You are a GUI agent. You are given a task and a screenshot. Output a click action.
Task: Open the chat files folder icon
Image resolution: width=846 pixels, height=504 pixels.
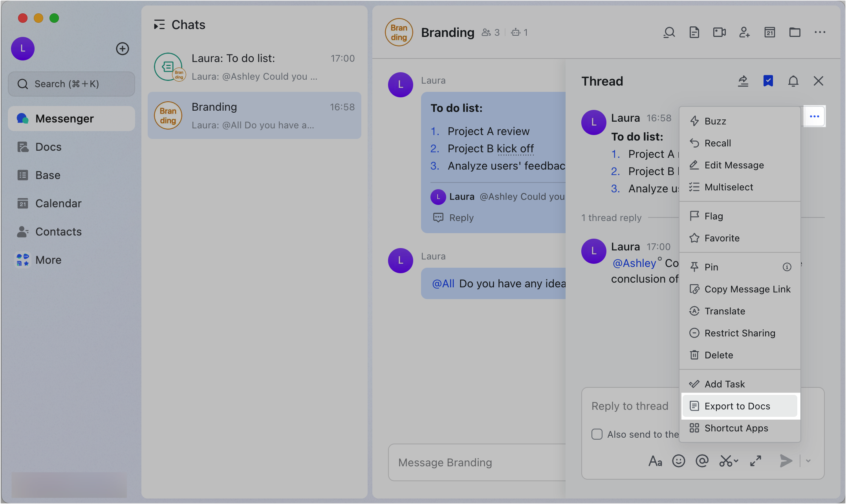(x=795, y=32)
